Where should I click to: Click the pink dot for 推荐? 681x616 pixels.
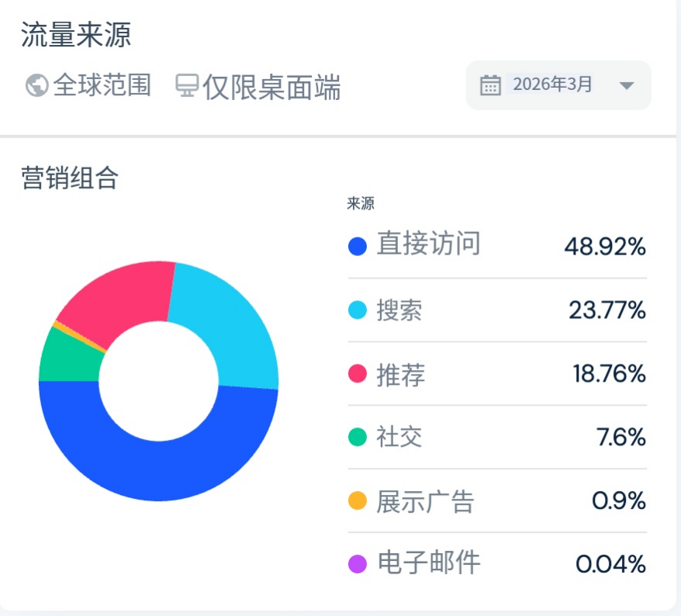pos(358,374)
